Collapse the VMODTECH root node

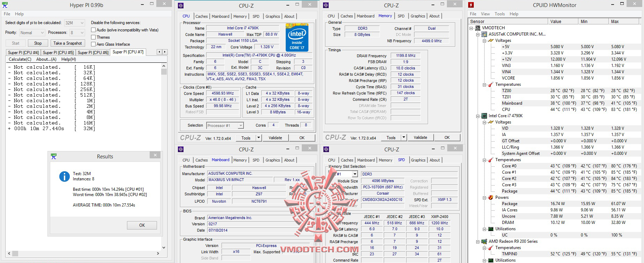click(471, 28)
